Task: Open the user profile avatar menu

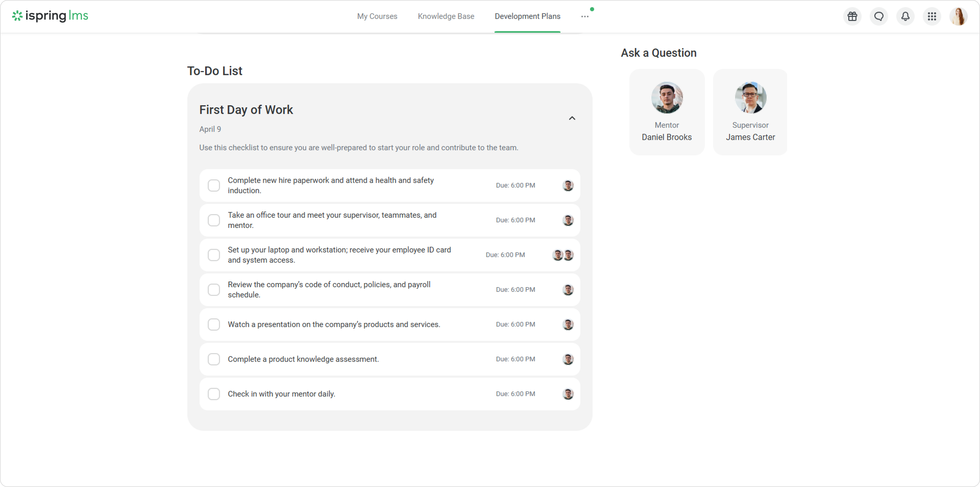Action: point(958,16)
